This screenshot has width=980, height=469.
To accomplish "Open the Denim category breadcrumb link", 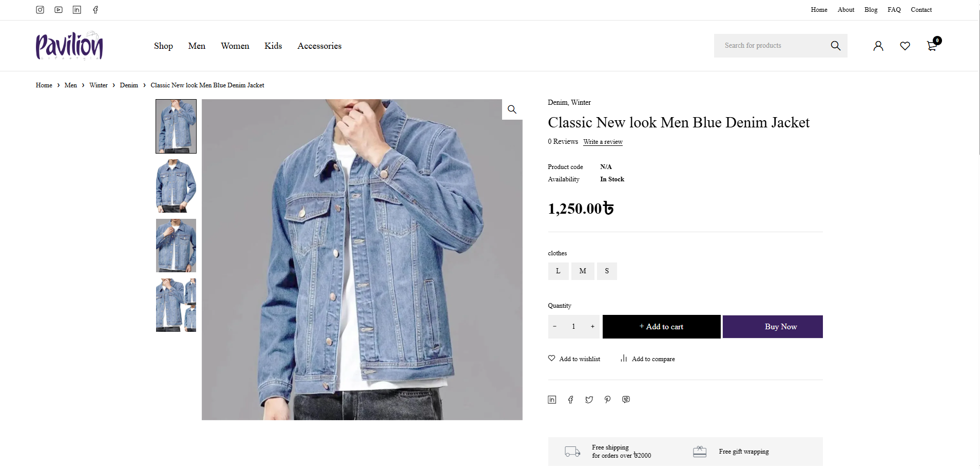I will pos(129,85).
